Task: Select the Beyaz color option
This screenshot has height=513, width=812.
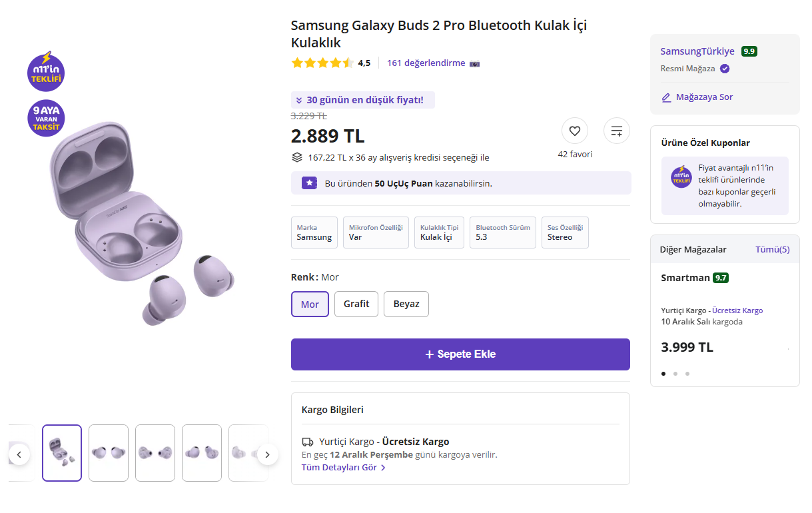Action: tap(406, 304)
